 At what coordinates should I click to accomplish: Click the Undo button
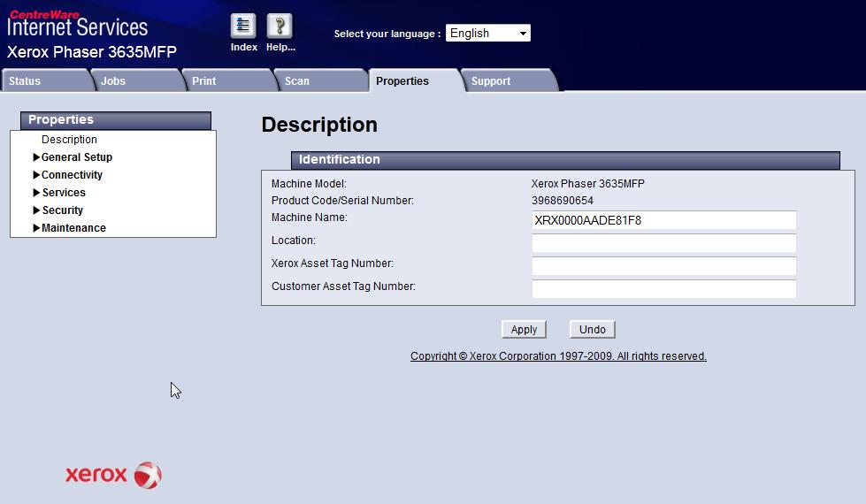tap(592, 330)
